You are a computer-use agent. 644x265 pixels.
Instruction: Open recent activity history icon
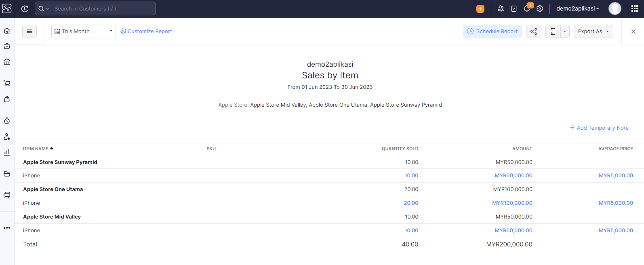pos(25,8)
